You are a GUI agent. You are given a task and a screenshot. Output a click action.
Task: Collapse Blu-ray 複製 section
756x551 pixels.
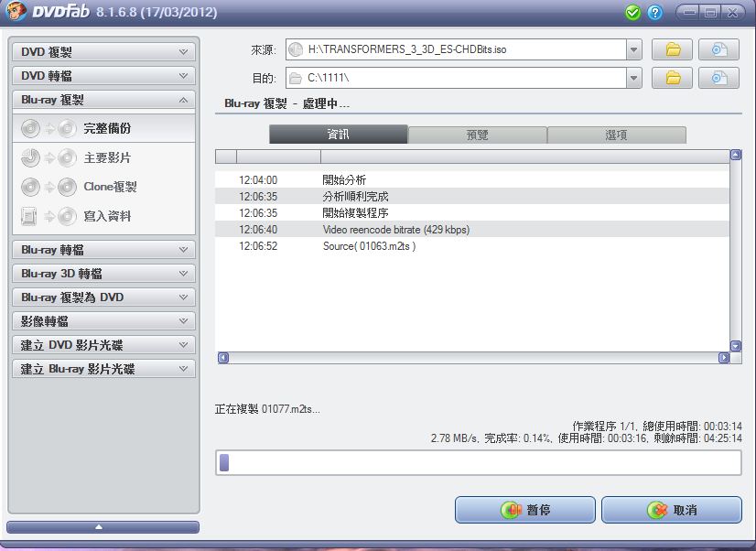103,100
